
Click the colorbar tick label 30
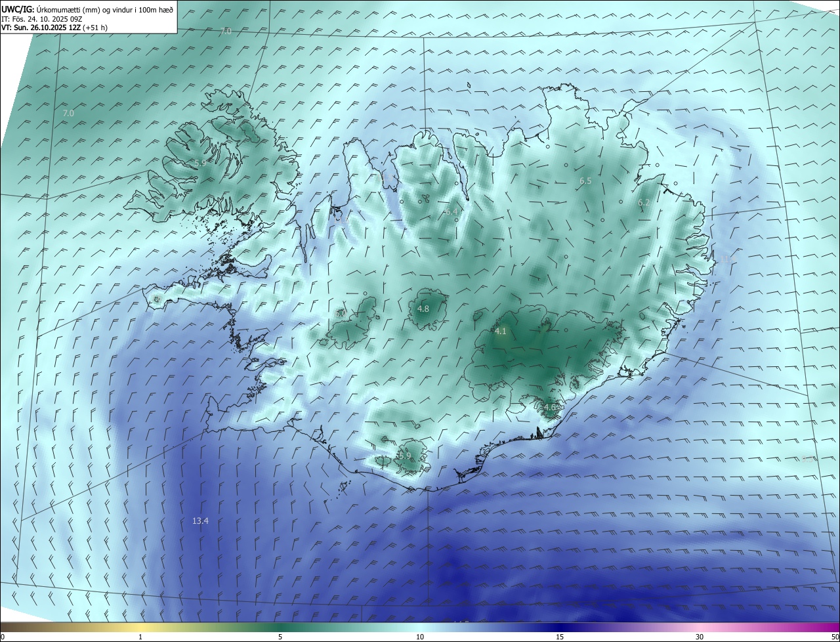point(700,637)
